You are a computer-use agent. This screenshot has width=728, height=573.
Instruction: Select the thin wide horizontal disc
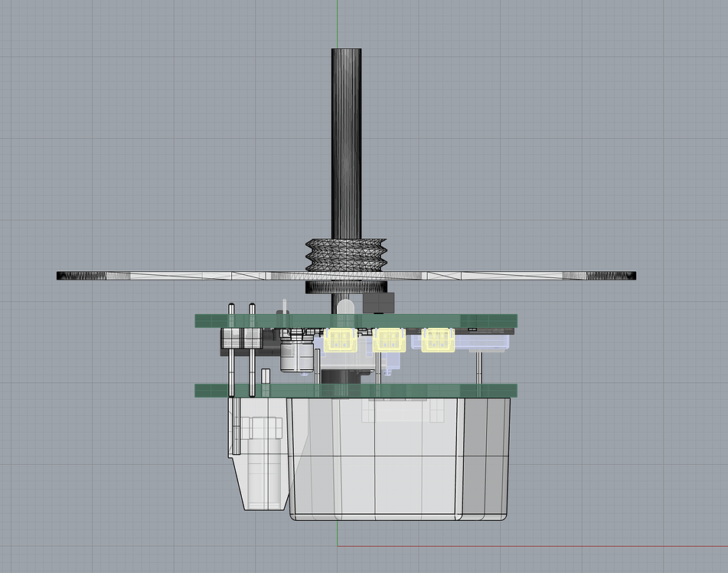click(346, 276)
